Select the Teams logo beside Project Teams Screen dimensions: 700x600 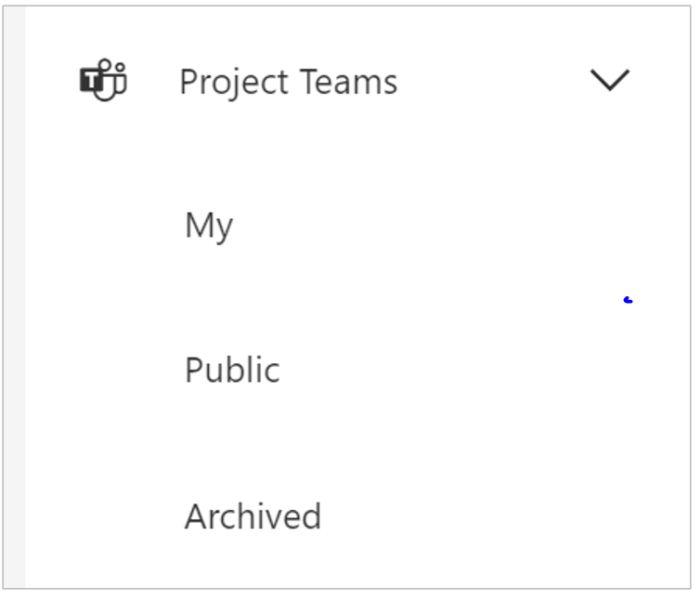103,81
